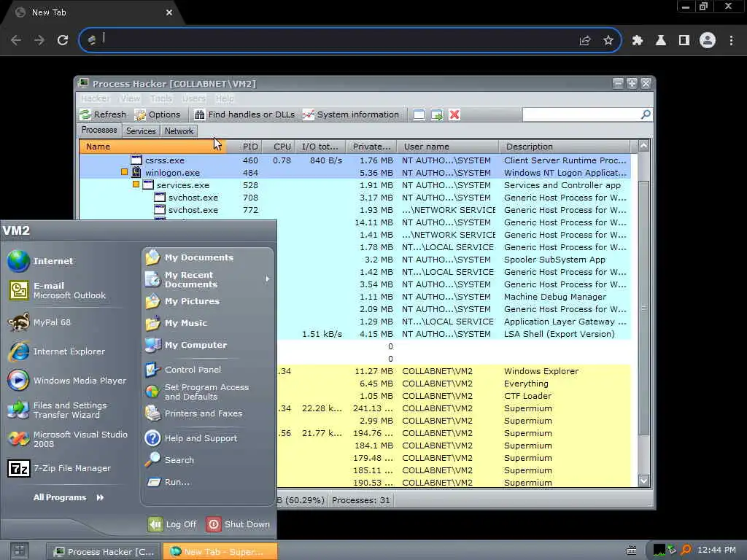Launch MyPal 68 browser
Image resolution: width=747 pixels, height=560 pixels.
pos(39,322)
